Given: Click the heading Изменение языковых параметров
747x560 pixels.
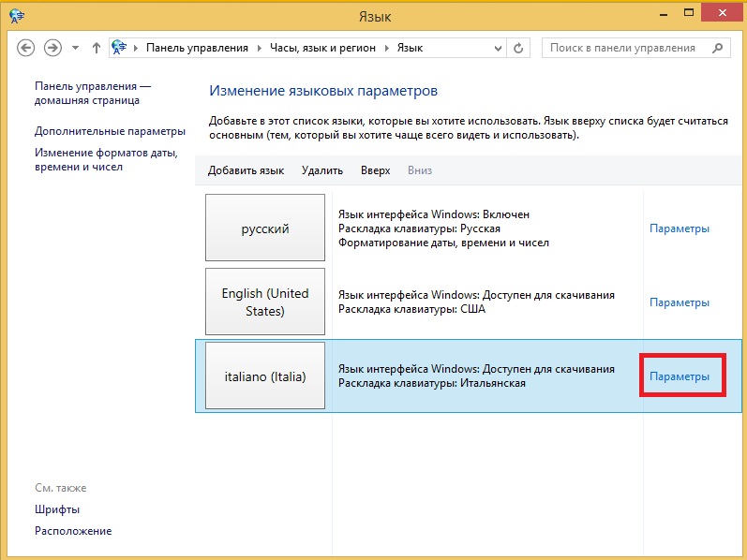Looking at the screenshot, I should (323, 91).
